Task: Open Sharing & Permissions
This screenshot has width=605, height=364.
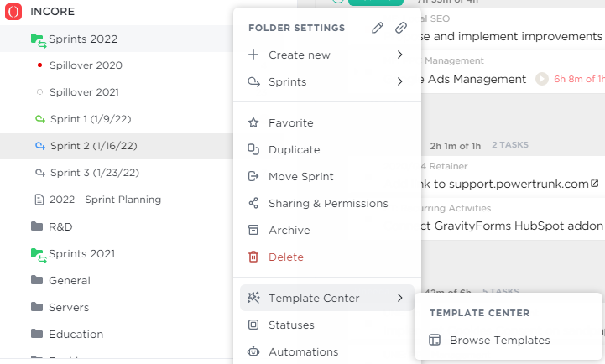Action: point(327,203)
